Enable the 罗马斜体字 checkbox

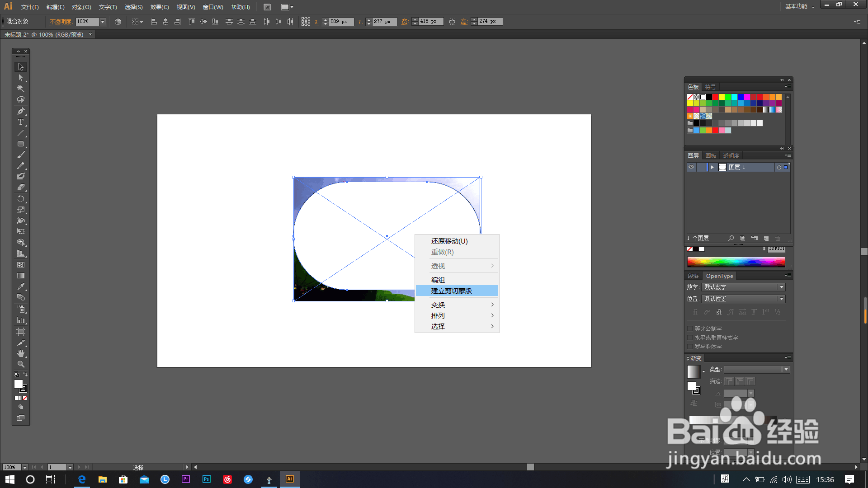690,347
